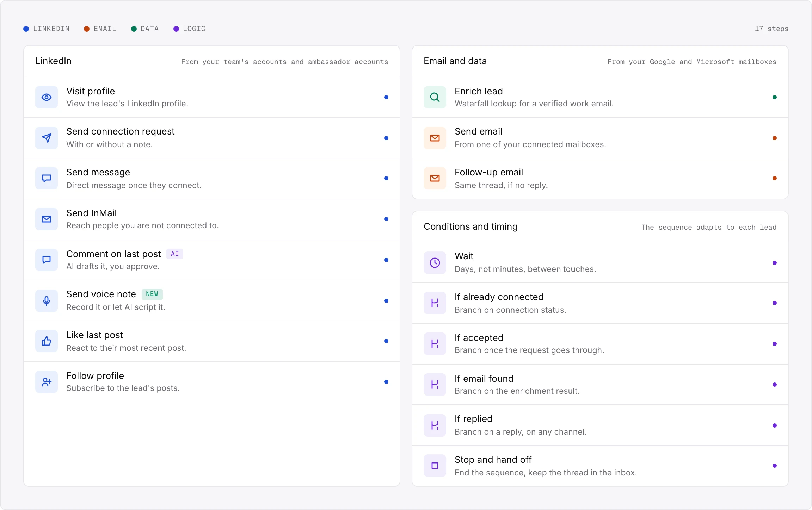Click the blue LinkedIn legend dot

(x=26, y=29)
